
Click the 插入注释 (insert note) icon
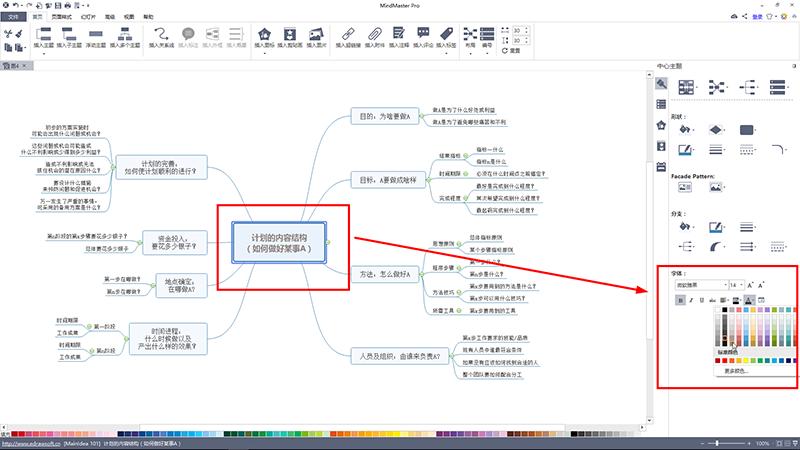click(x=398, y=34)
